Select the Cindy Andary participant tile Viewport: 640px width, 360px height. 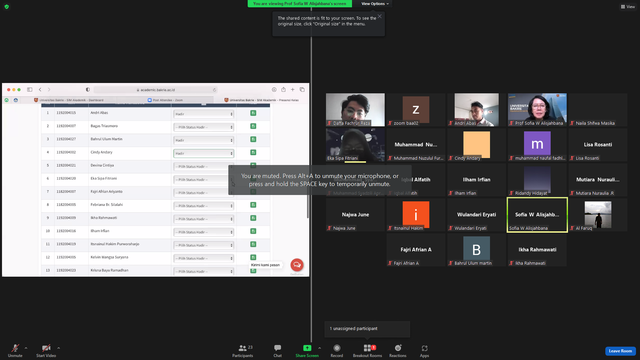pyautogui.click(x=476, y=144)
